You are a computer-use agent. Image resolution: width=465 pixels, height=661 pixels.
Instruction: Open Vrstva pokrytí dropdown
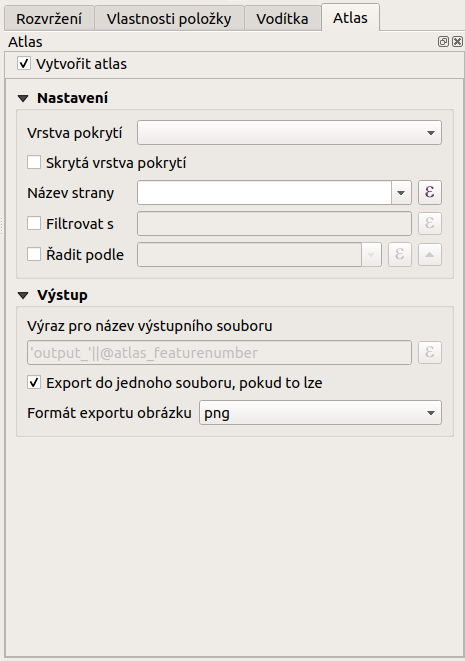click(289, 133)
